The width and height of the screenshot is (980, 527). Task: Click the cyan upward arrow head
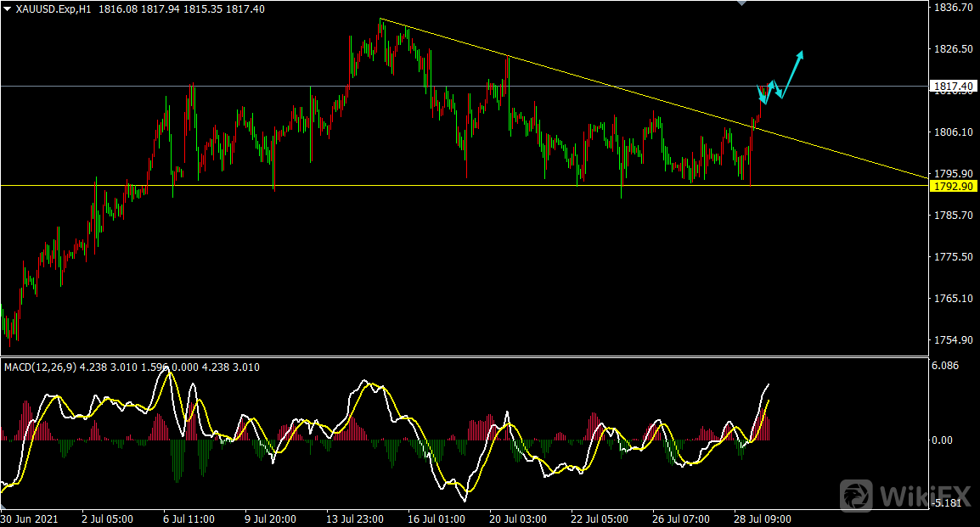coord(799,55)
